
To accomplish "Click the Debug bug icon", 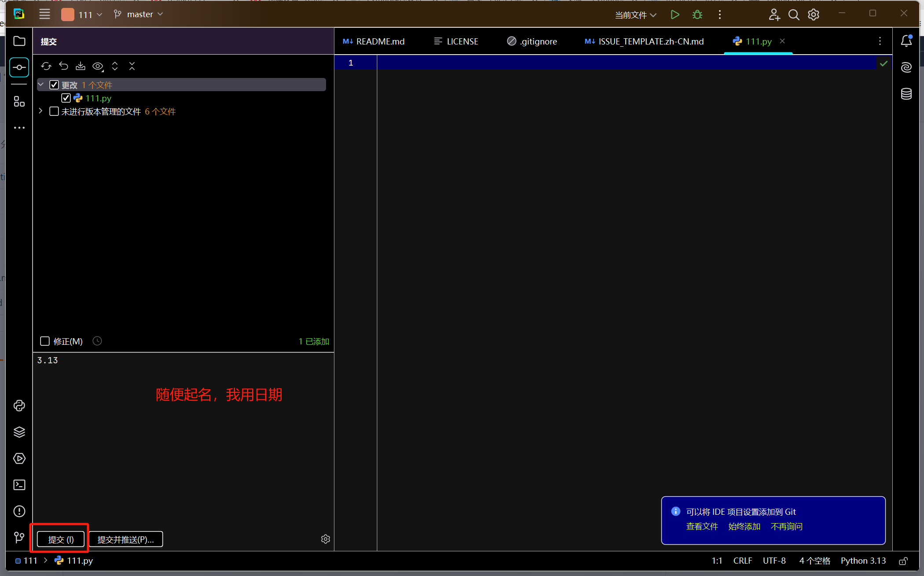I will click(x=697, y=15).
